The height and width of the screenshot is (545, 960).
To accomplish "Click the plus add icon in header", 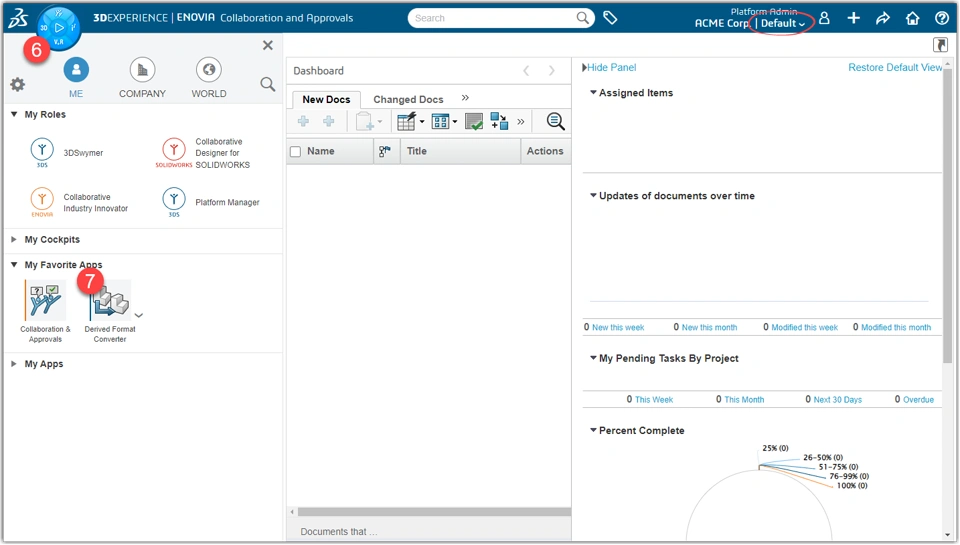I will pyautogui.click(x=853, y=18).
